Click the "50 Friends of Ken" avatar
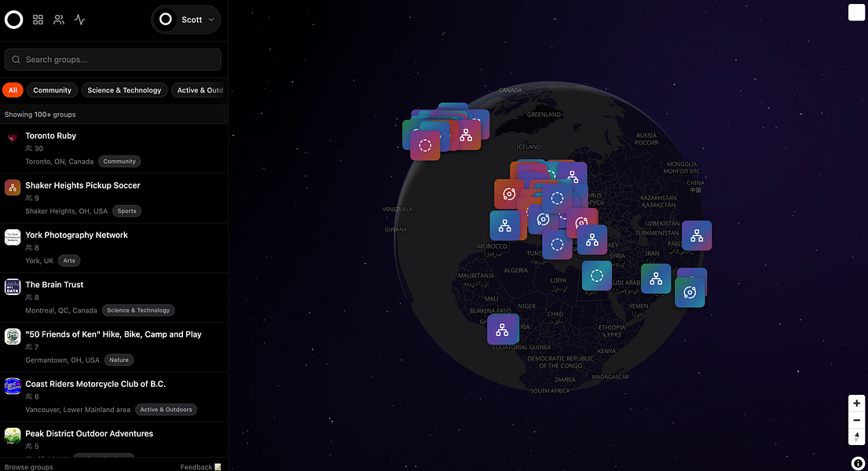This screenshot has width=868, height=471. (x=13, y=337)
